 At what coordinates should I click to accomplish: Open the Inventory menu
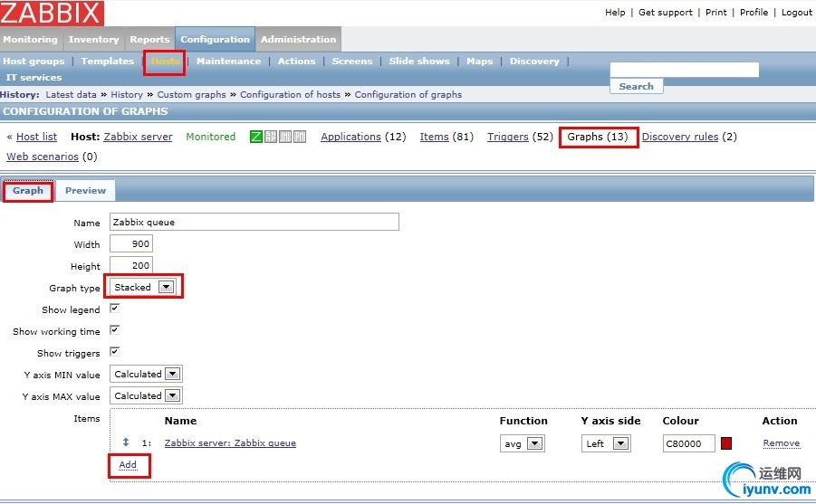pos(93,40)
